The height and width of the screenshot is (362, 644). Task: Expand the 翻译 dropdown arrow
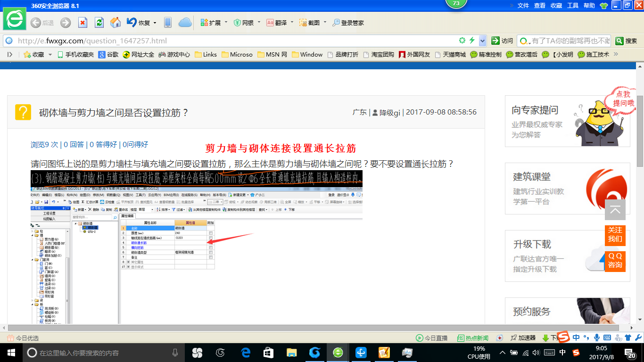point(292,22)
